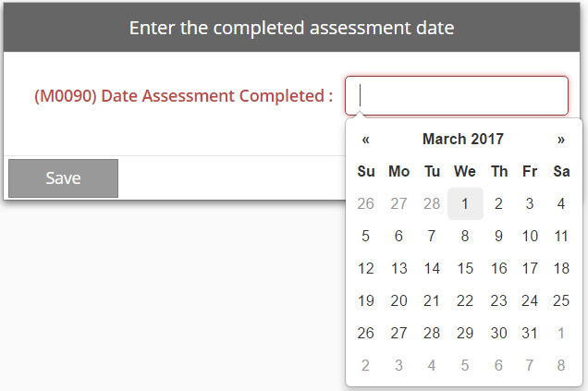Select March 19 in the calendar
This screenshot has width=588, height=391.
pyautogui.click(x=366, y=300)
